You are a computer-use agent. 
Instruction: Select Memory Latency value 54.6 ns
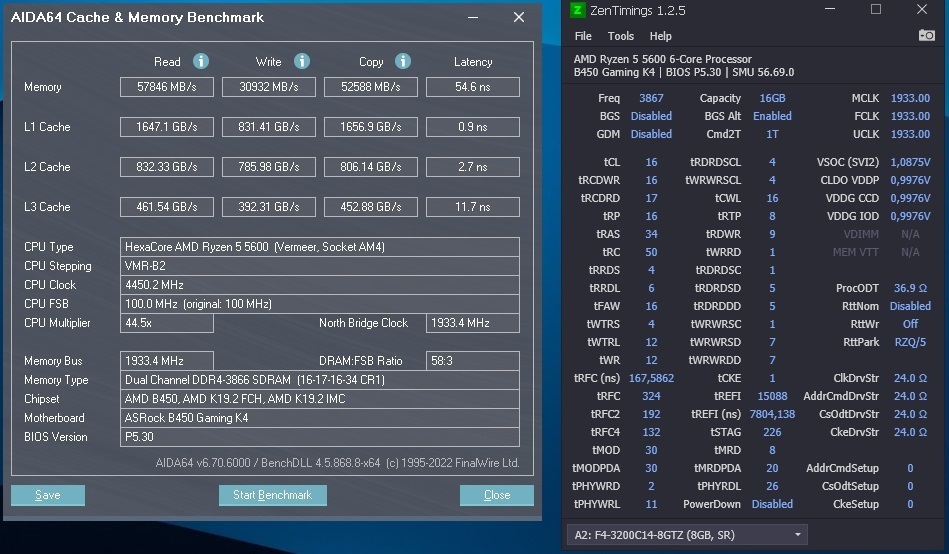tap(473, 87)
